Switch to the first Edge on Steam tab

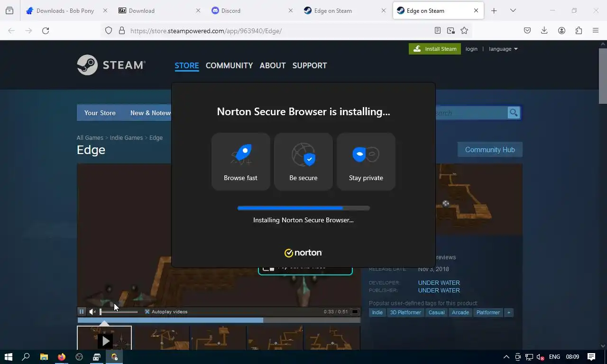(345, 10)
